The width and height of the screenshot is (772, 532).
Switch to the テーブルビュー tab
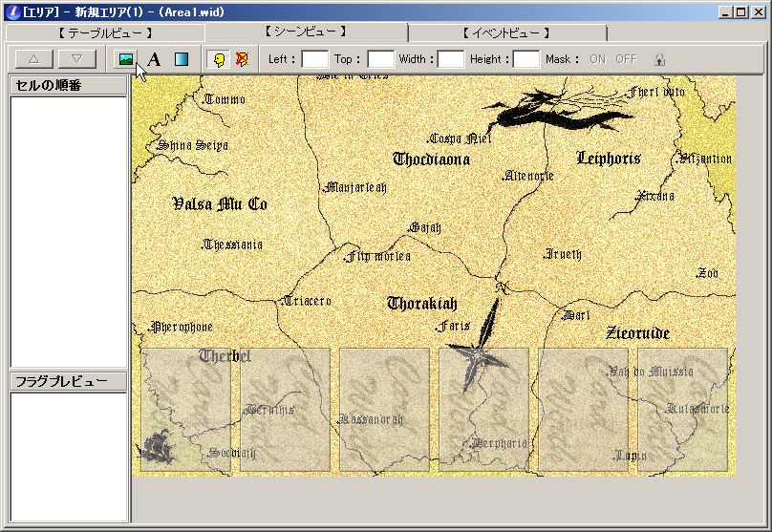[105, 33]
